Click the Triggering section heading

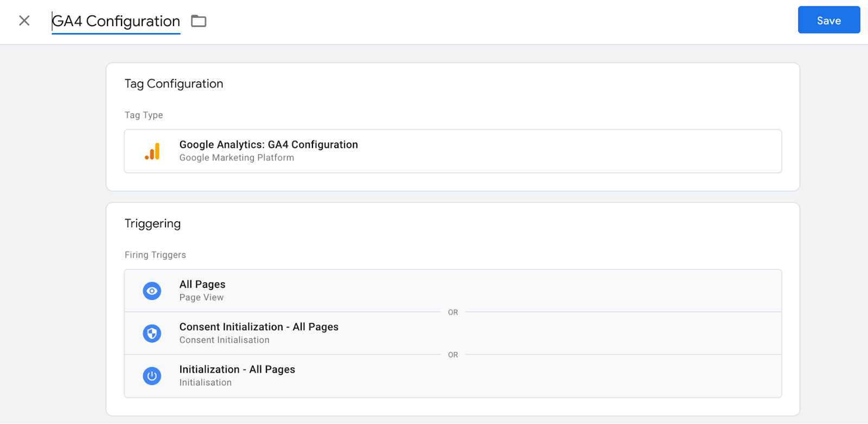152,223
